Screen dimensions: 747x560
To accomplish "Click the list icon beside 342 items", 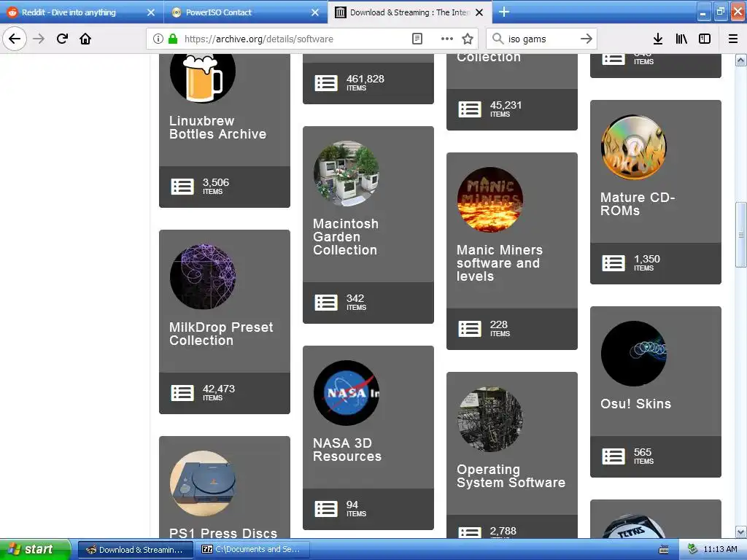I will click(x=326, y=303).
